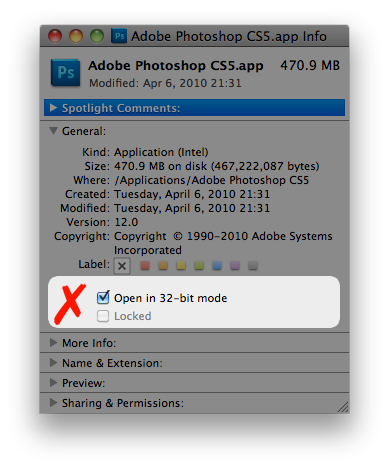Image resolution: width=389 pixels, height=468 pixels.
Task: Zoom the Info window with green button
Action: (97, 36)
